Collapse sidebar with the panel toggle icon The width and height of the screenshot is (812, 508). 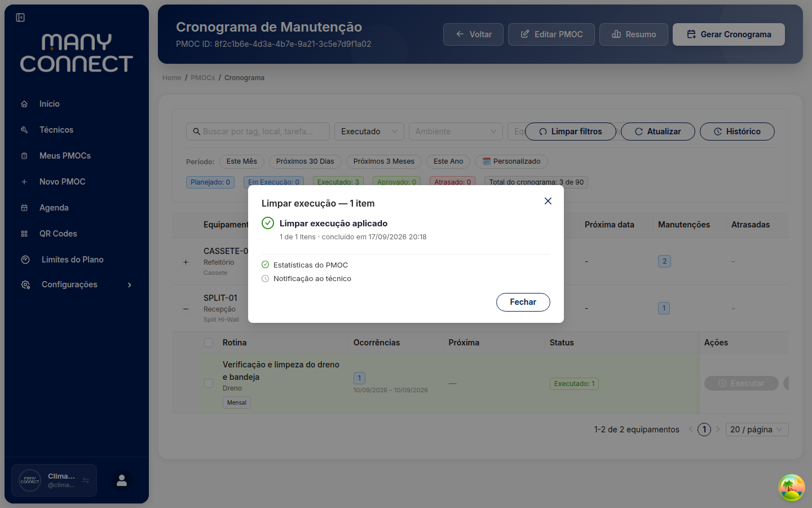click(x=20, y=17)
